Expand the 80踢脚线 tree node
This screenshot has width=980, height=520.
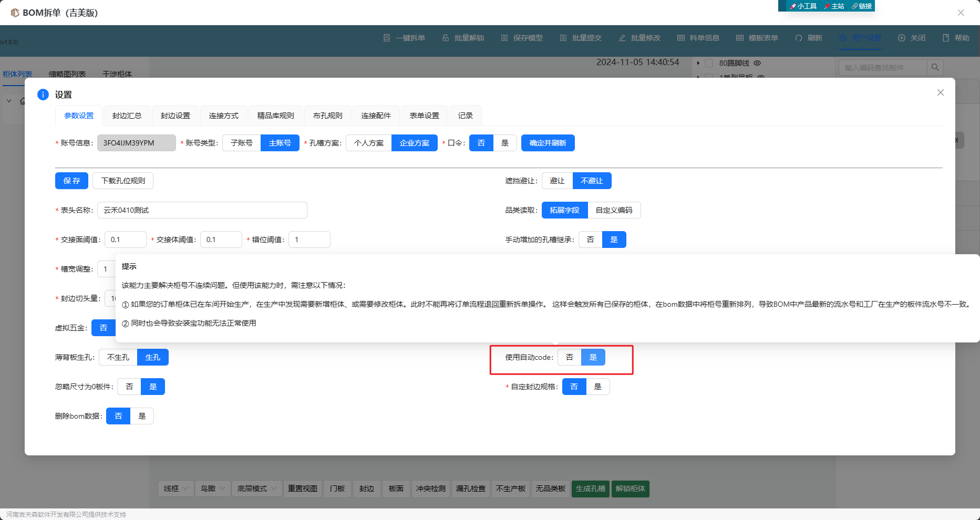point(698,63)
